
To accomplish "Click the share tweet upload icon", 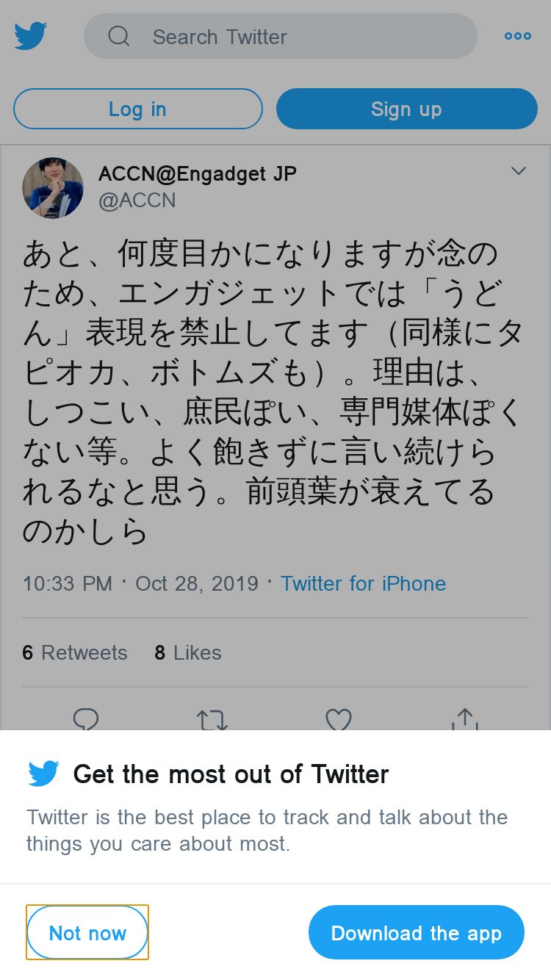I will (x=465, y=719).
